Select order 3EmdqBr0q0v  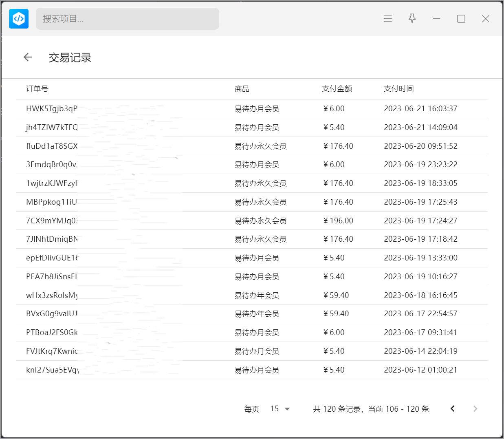click(52, 165)
